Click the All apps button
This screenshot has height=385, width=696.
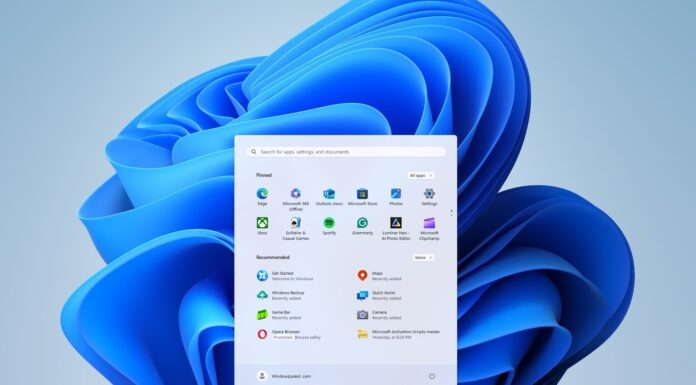pyautogui.click(x=420, y=175)
